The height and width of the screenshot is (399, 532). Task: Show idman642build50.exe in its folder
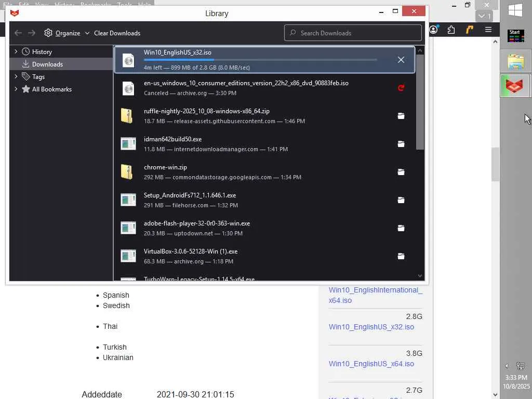point(401,144)
